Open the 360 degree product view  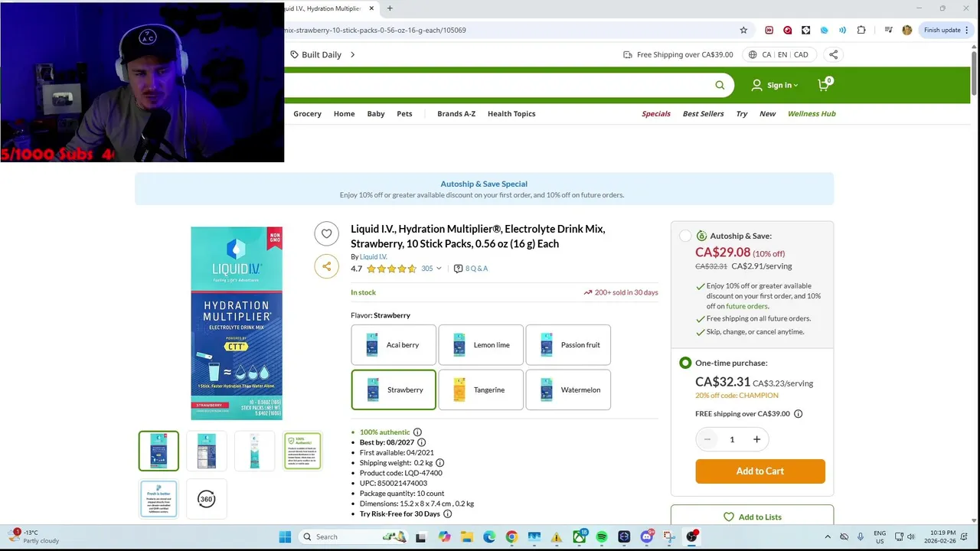point(207,499)
